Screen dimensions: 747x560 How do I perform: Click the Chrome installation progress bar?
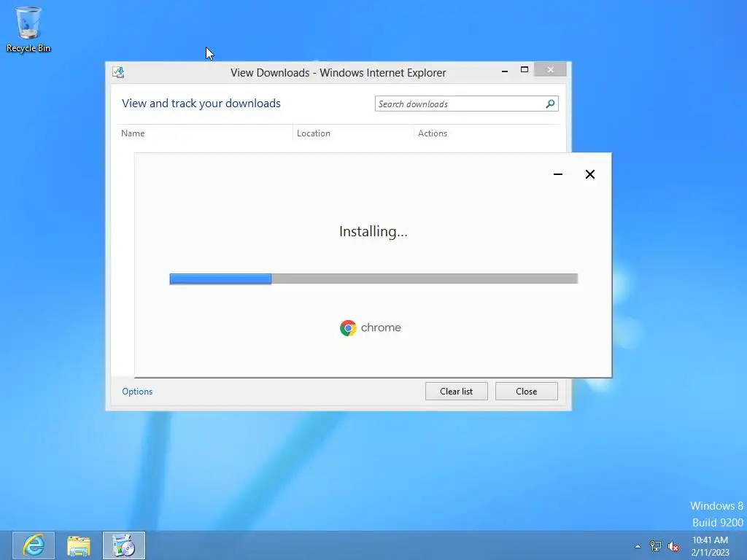373,279
